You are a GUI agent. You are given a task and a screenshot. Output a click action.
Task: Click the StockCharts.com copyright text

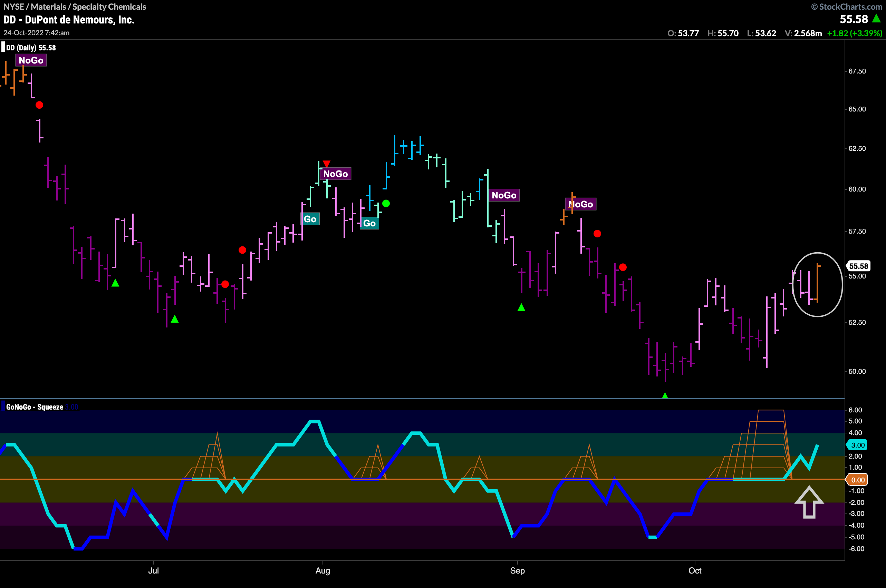click(x=847, y=7)
